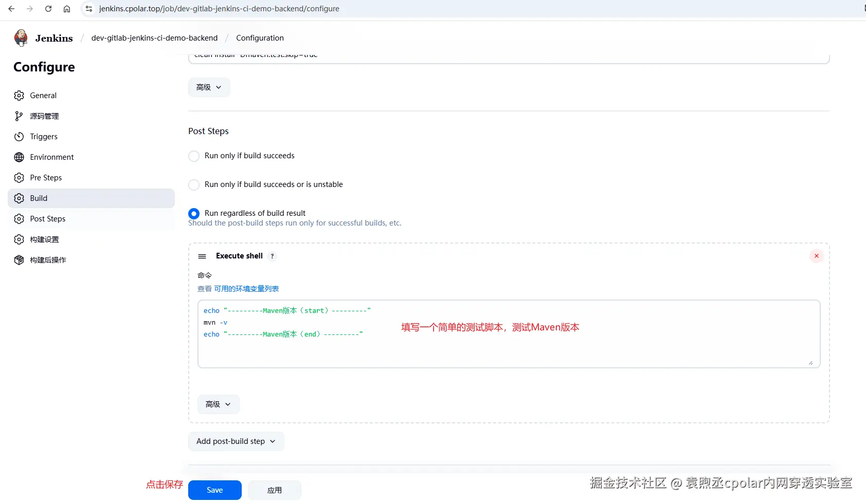Open dev-gitlab-jenkins-ci-demo-backend breadcrumb

(x=154, y=38)
